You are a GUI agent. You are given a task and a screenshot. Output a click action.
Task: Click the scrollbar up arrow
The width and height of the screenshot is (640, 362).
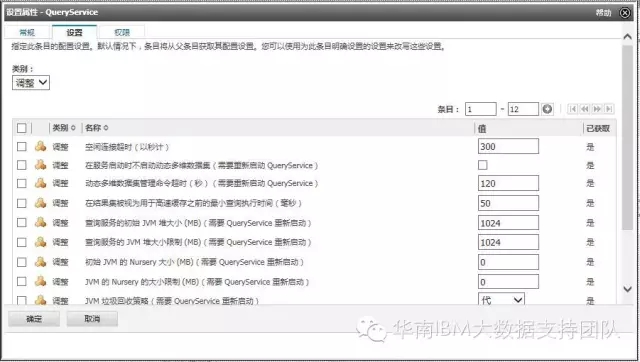point(627,37)
